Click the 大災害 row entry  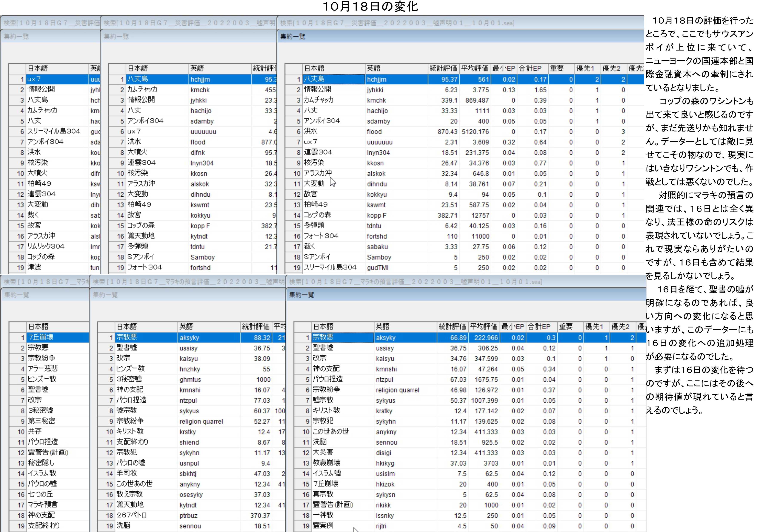[x=323, y=452]
